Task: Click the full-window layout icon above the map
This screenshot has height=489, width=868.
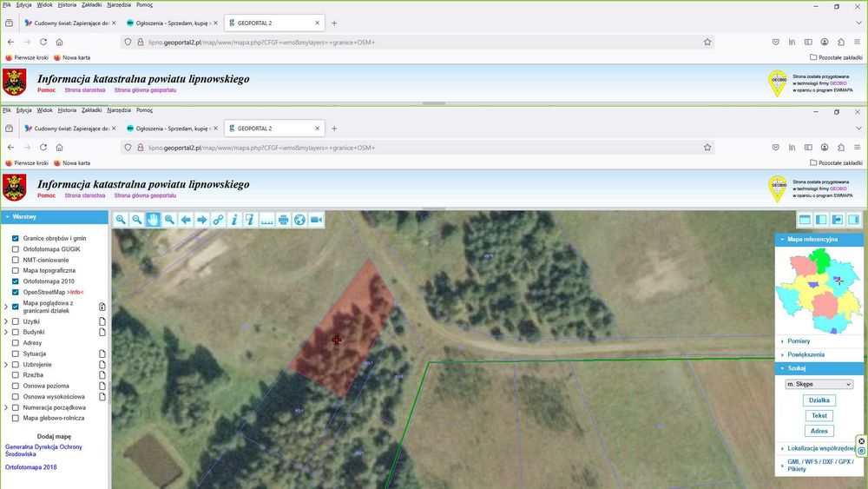Action: click(805, 220)
